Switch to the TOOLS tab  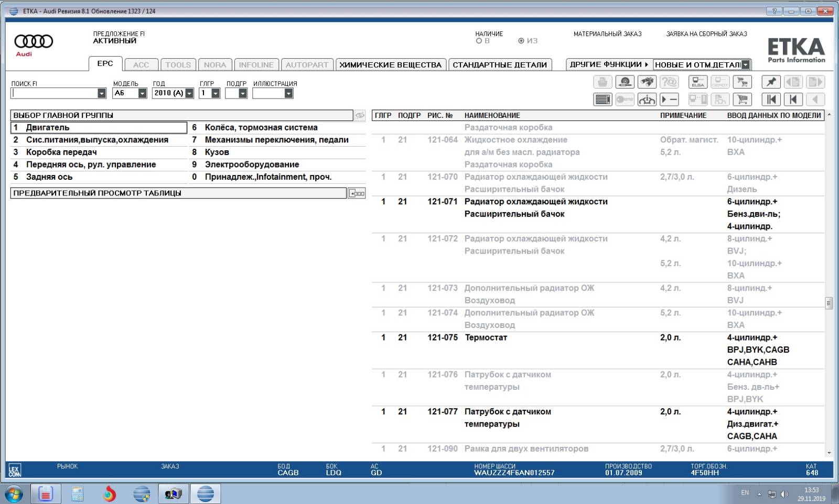[x=178, y=65]
